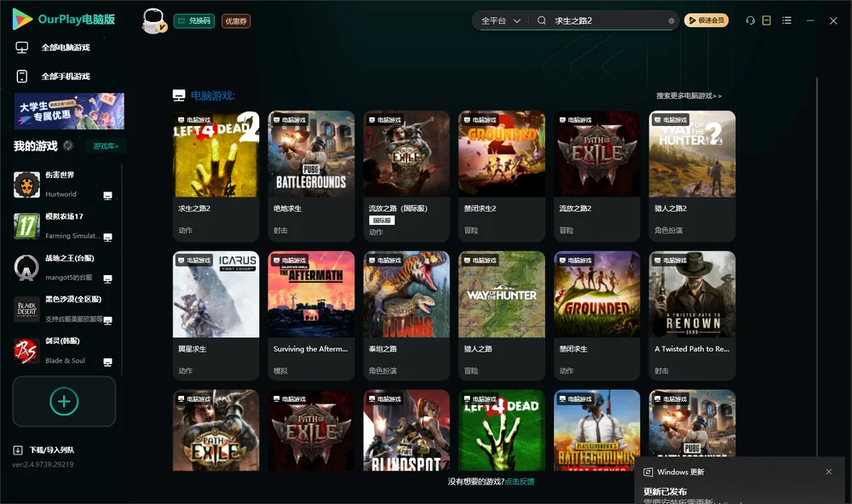Click the OurPlay logo icon

22,19
